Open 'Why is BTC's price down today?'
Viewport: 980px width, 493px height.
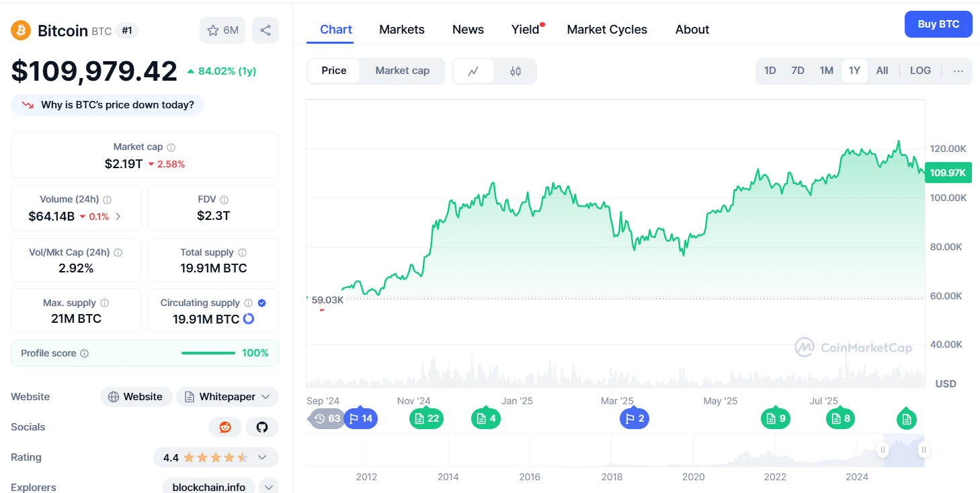tap(107, 104)
